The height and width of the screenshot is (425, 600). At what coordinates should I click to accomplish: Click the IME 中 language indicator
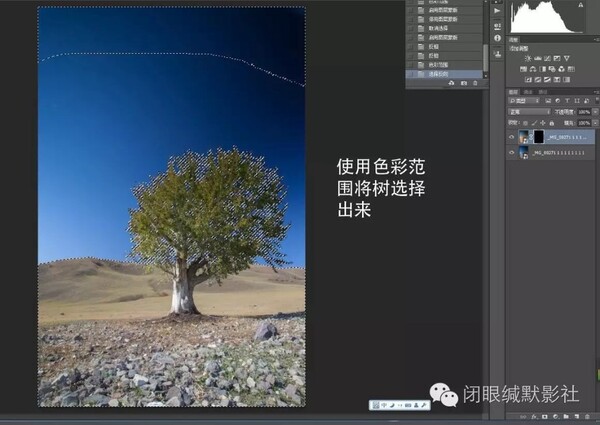click(384, 405)
